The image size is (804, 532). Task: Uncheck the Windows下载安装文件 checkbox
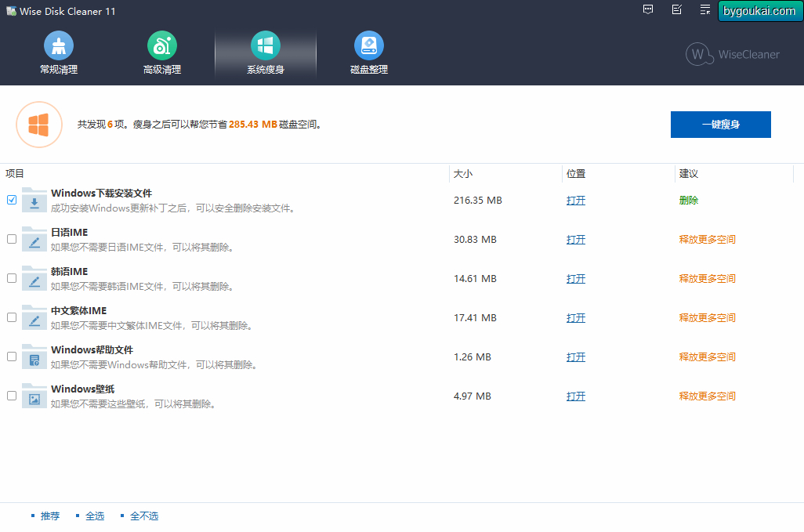(12, 200)
